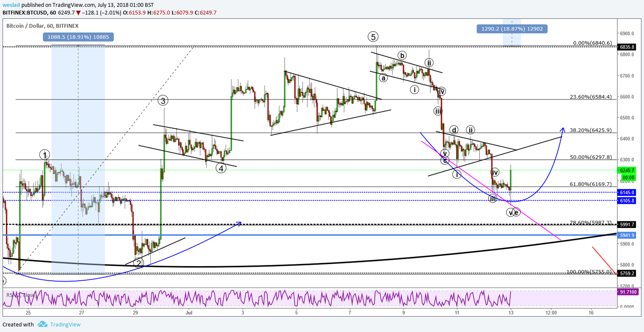Click the blue 6105.8 price tag
This screenshot has height=332, width=644.
coord(627,200)
